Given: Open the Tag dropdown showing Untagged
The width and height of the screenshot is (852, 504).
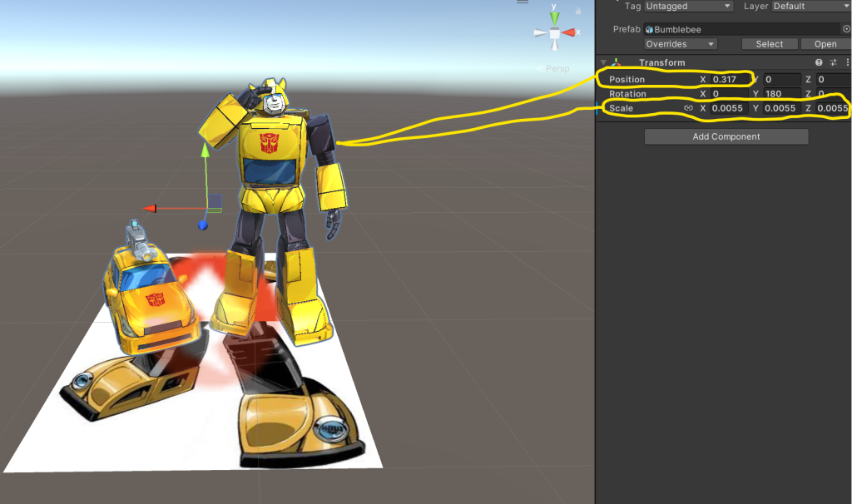Looking at the screenshot, I should point(688,6).
